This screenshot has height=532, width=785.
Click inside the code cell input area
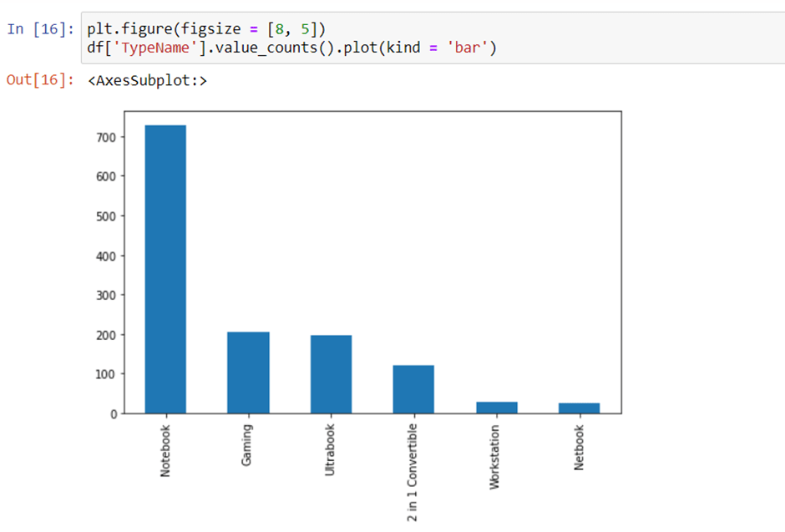click(433, 38)
